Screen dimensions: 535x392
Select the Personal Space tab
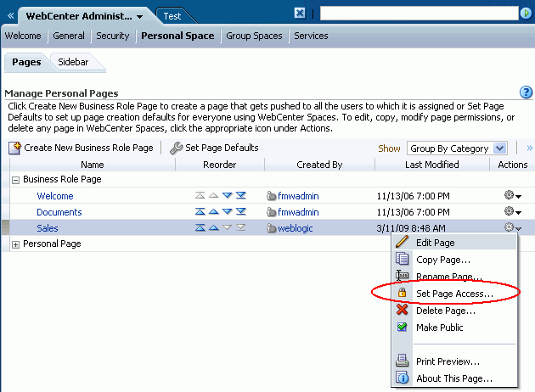(177, 36)
